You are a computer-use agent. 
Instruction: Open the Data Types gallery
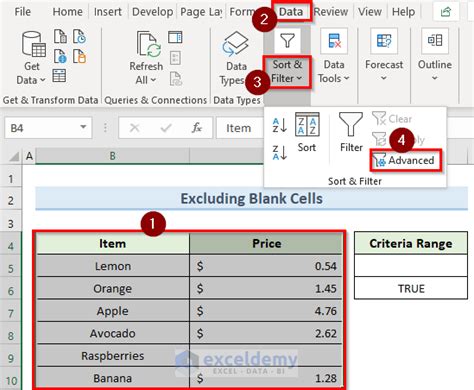(235, 57)
